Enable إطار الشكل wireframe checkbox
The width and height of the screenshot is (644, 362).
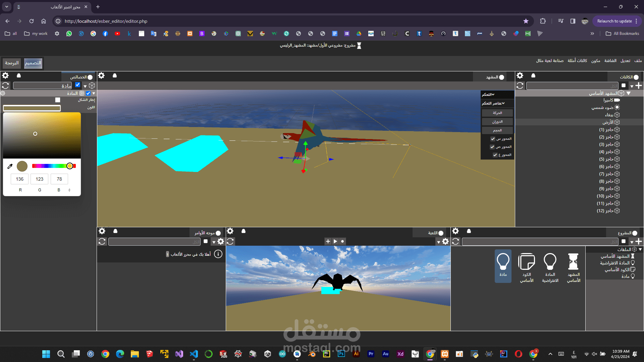point(58,100)
